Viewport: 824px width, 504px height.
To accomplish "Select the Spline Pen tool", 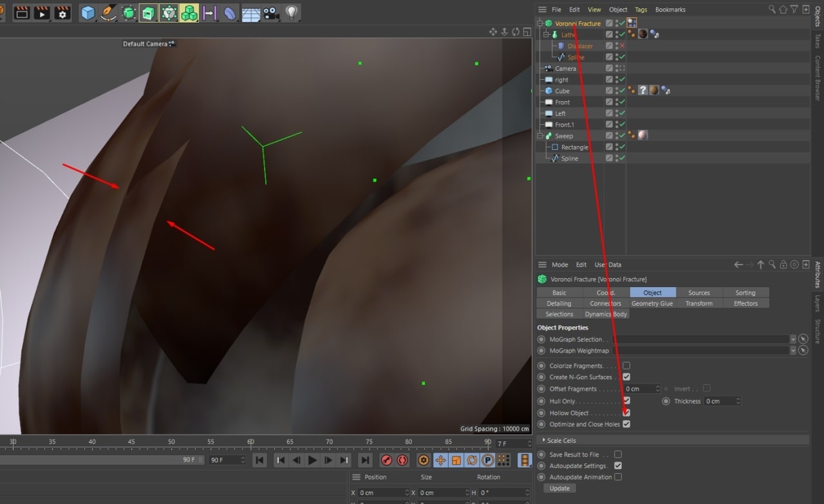I will coord(108,12).
